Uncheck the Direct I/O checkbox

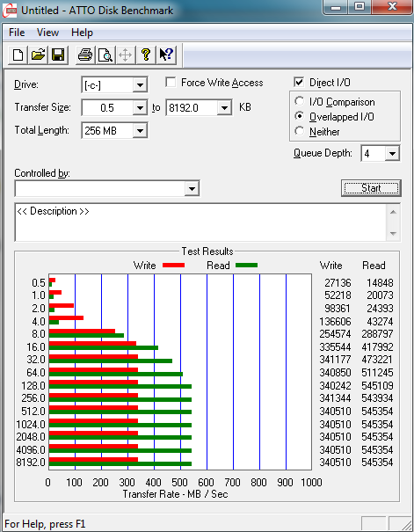[x=299, y=82]
